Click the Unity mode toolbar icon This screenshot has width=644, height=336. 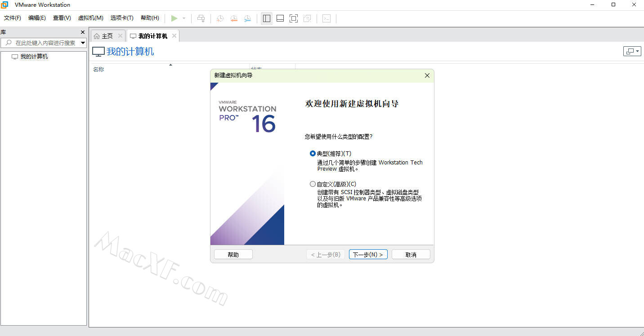click(x=307, y=18)
